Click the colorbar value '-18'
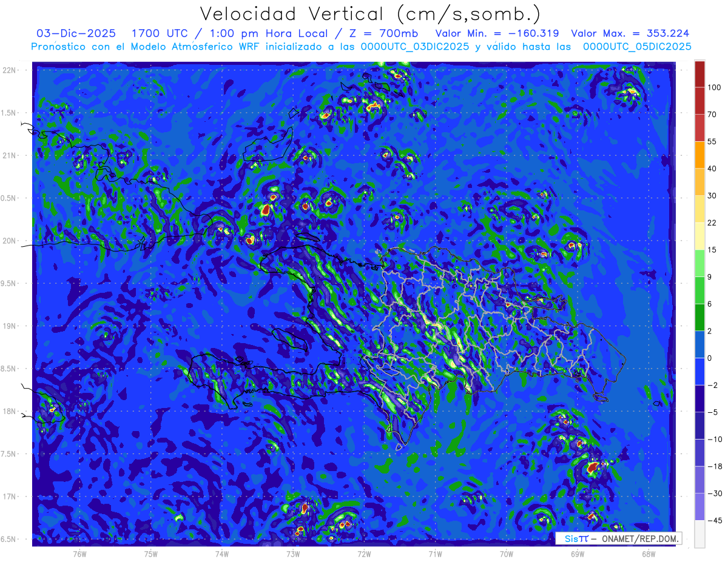 [714, 466]
